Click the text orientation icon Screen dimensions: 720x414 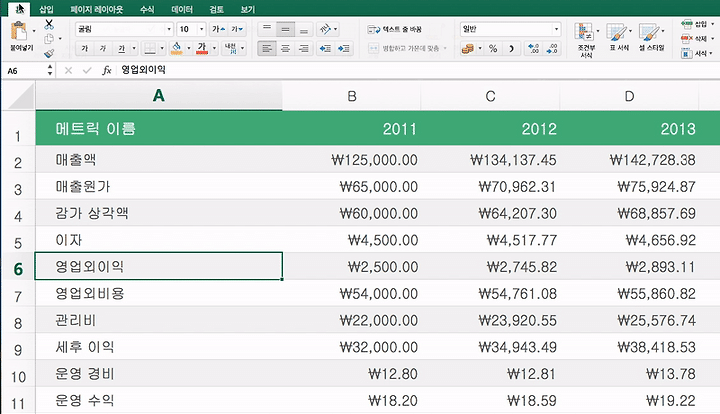325,29
